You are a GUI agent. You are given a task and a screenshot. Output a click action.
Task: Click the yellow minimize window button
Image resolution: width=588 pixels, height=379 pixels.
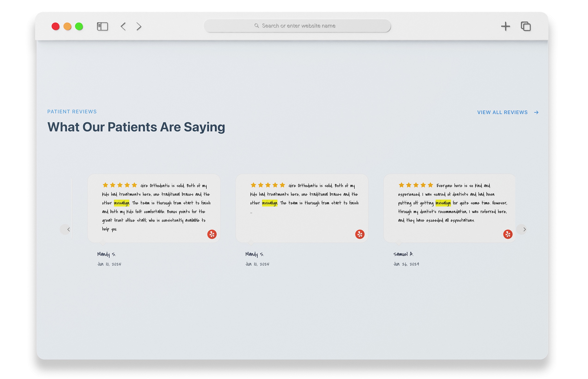67,26
